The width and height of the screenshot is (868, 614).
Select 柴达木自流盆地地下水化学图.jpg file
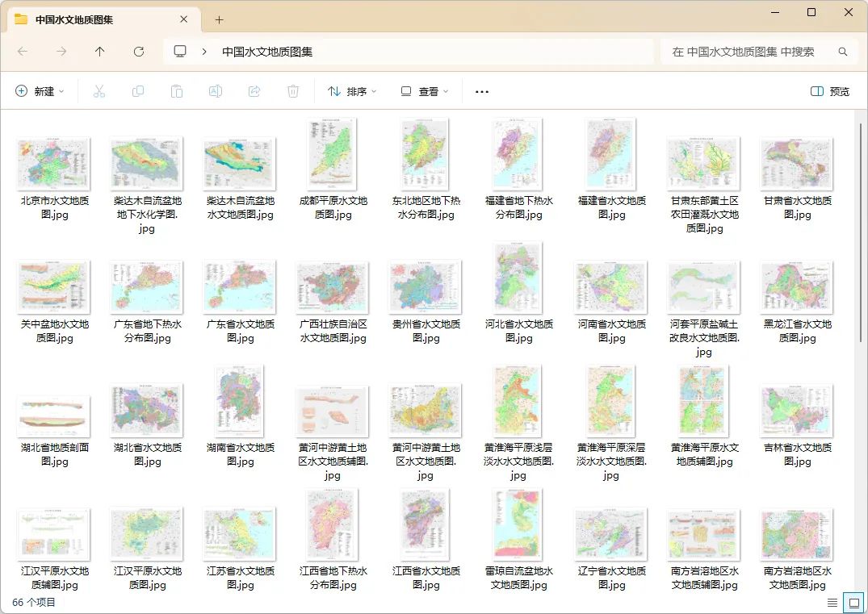click(x=147, y=186)
